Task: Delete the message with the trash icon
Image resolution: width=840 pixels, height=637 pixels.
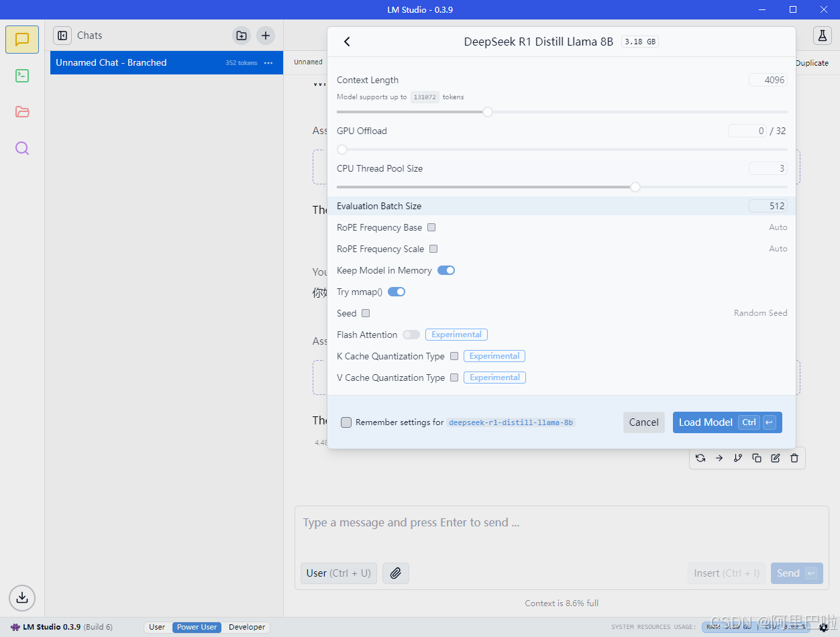Action: click(794, 458)
